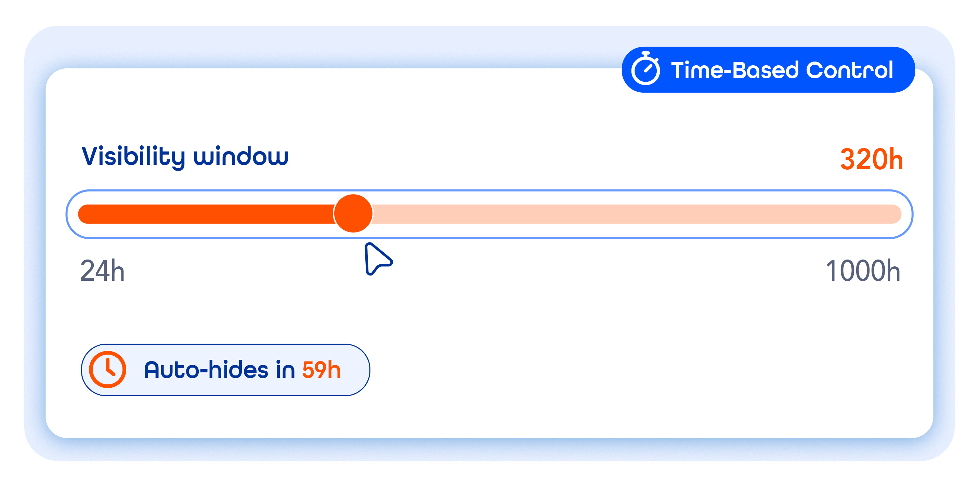Jump to the far right end of slider track
The height and width of the screenshot is (490, 980).
tap(896, 214)
